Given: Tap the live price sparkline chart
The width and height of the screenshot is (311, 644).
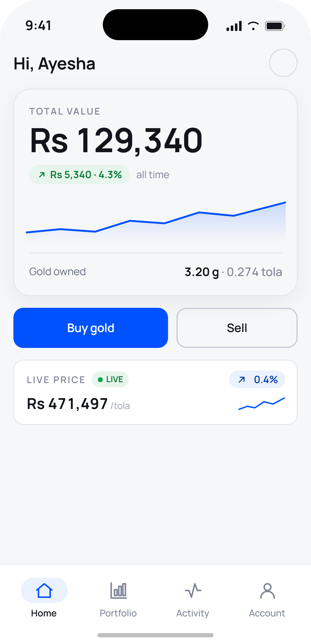Looking at the screenshot, I should [261, 404].
